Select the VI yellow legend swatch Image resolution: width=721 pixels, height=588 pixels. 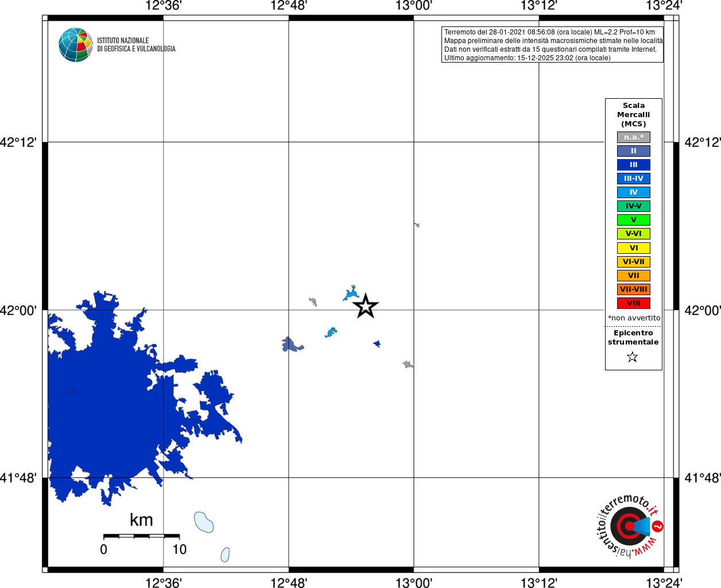634,248
